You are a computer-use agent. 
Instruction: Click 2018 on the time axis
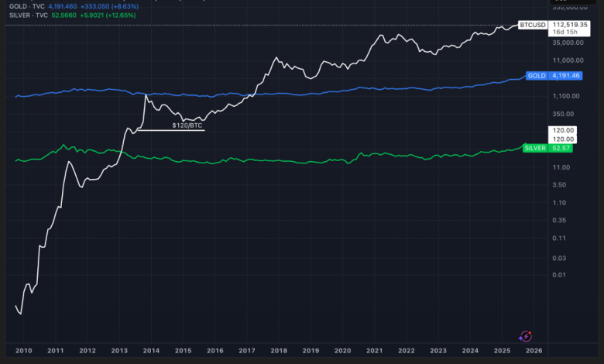[x=278, y=351]
